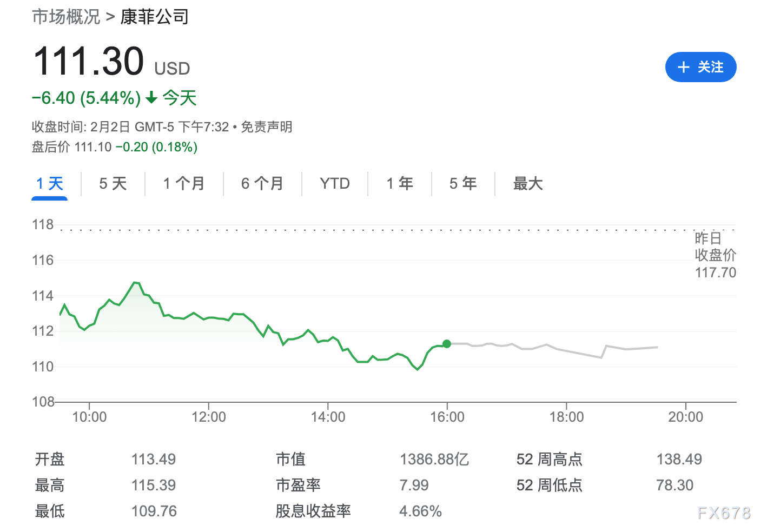Click the green closing-price dot on chart
767x532 pixels.
[x=447, y=344]
